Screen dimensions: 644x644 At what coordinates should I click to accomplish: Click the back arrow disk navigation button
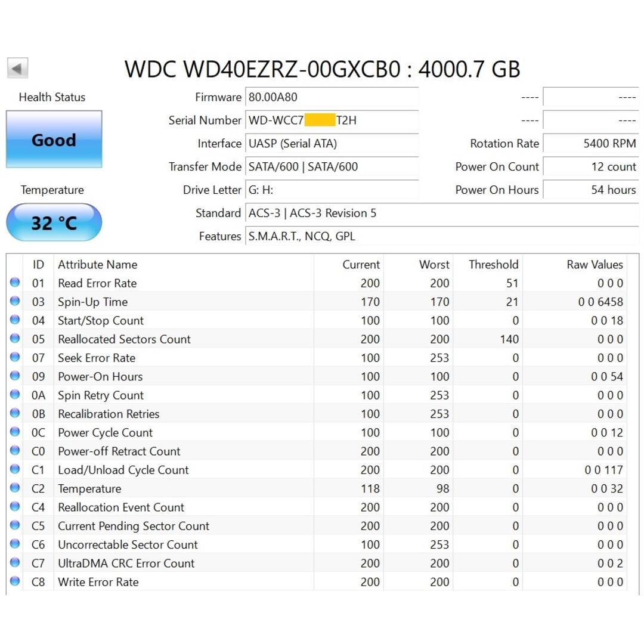click(17, 68)
